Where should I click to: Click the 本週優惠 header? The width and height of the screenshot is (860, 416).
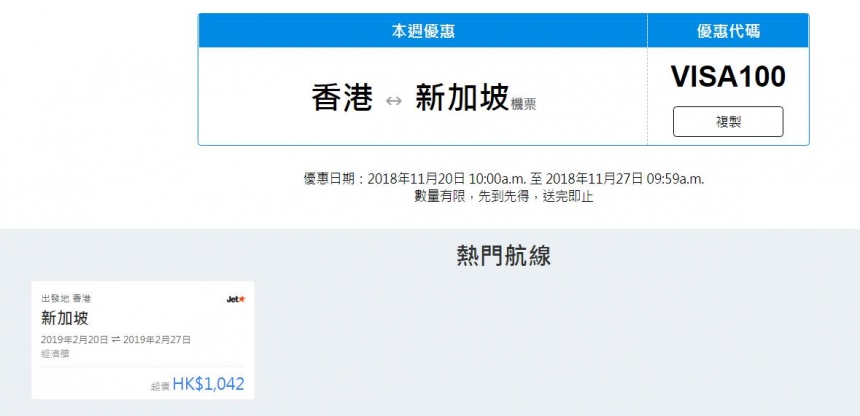pos(423,31)
